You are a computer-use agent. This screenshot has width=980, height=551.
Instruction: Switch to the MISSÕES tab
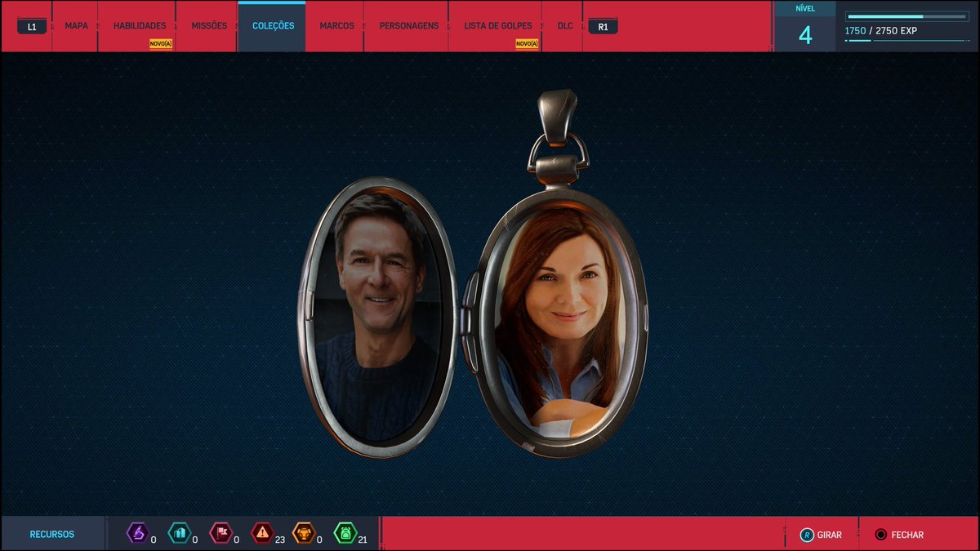(x=209, y=24)
